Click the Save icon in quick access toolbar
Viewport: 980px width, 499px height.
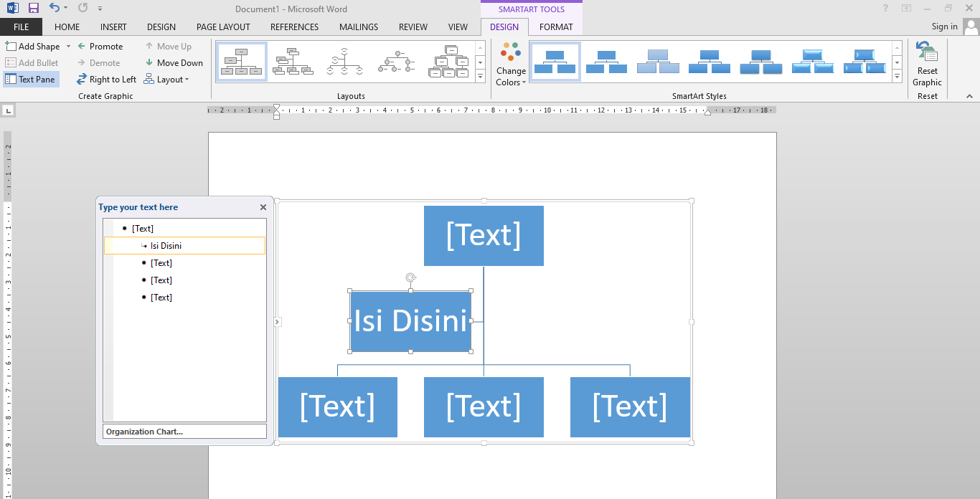click(33, 9)
